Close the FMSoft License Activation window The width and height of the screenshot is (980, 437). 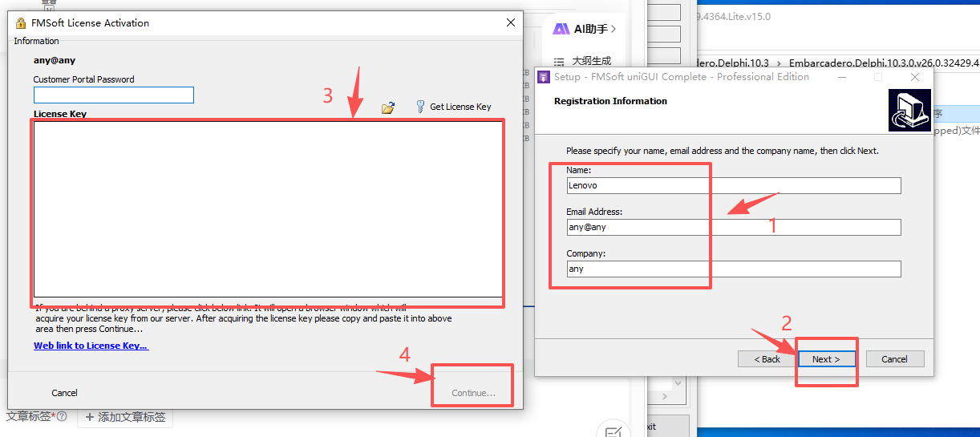(511, 22)
